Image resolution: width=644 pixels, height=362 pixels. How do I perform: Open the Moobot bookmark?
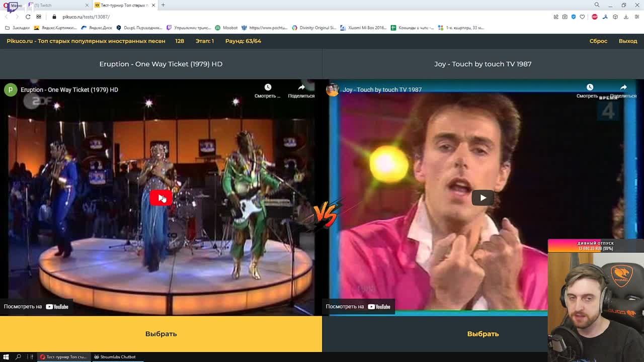pos(226,28)
